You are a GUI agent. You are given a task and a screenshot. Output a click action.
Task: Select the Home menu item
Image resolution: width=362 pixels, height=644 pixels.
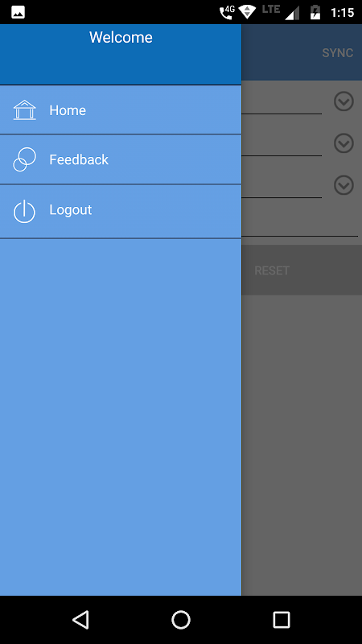coord(121,109)
